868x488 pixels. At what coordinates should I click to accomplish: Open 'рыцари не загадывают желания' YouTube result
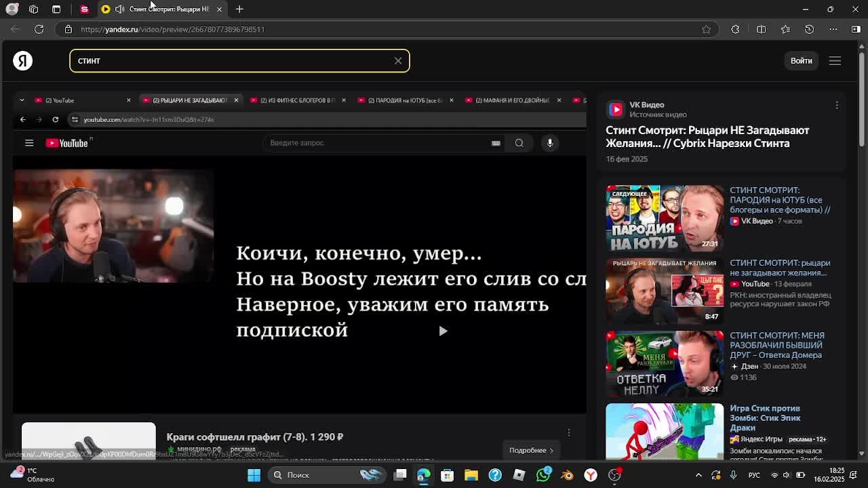[780, 268]
